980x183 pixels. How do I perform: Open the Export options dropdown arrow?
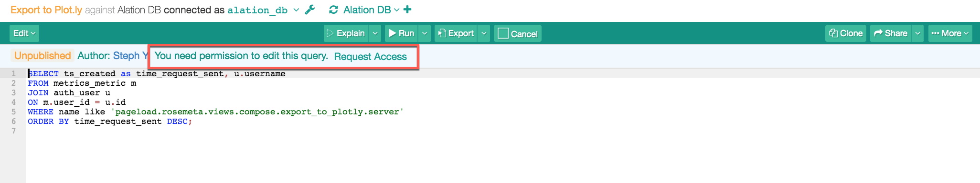484,33
